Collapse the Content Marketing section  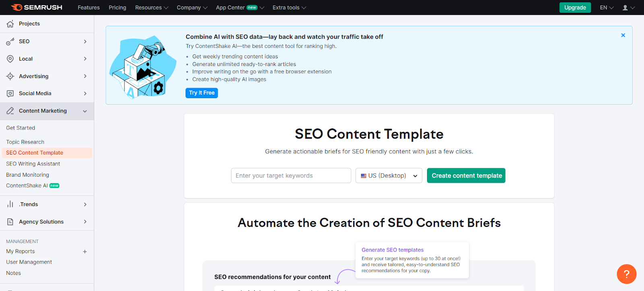point(85,111)
